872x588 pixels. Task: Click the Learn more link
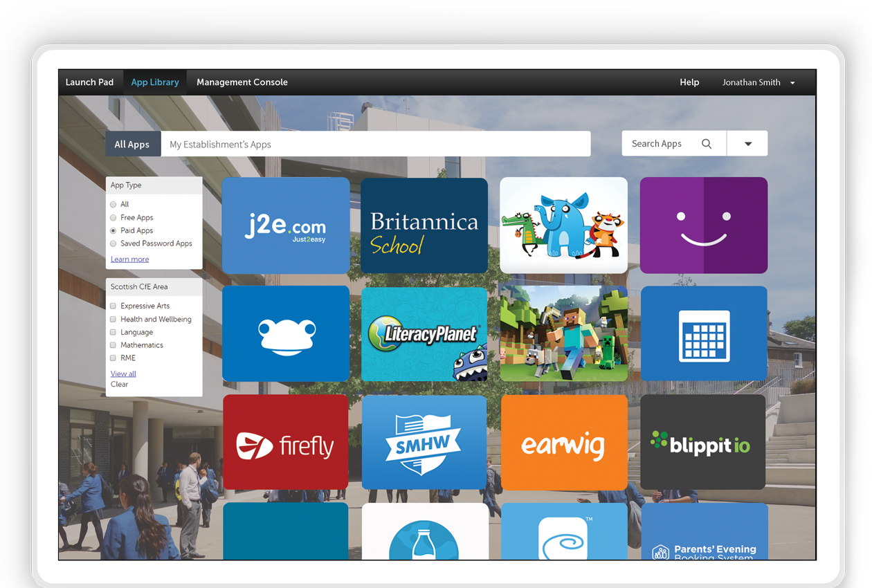click(x=129, y=259)
